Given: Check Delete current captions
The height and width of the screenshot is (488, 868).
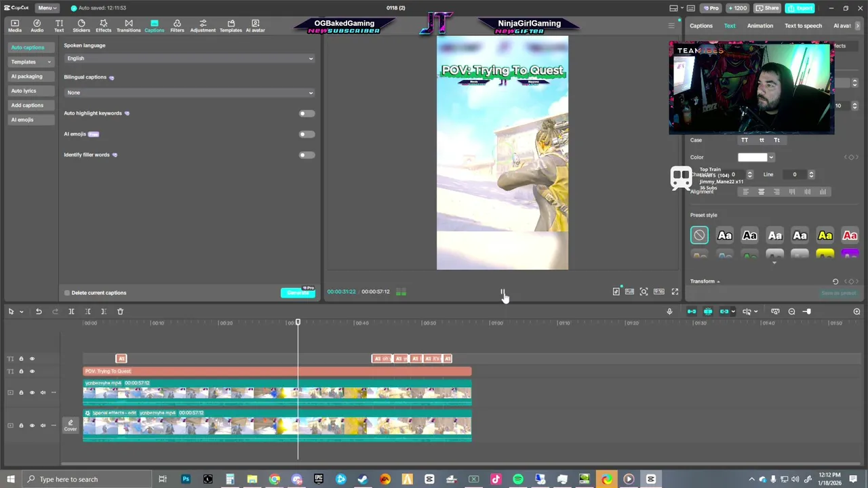Looking at the screenshot, I should tap(67, 293).
